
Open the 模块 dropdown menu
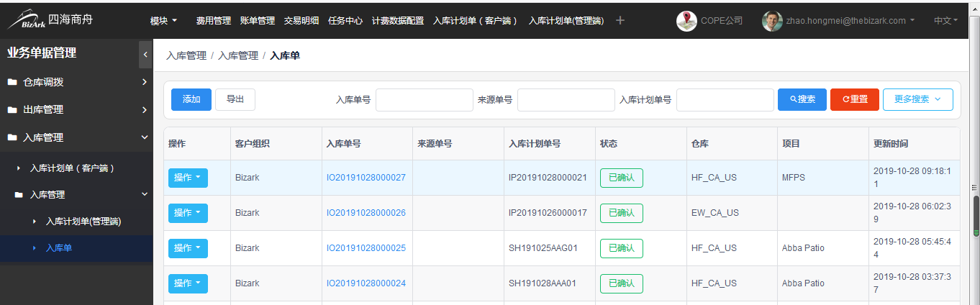pos(163,21)
